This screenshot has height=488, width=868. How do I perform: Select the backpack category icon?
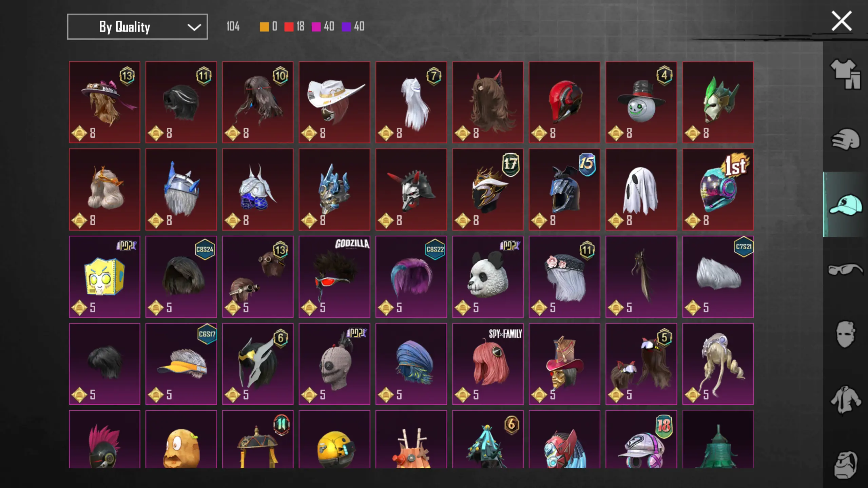[845, 465]
